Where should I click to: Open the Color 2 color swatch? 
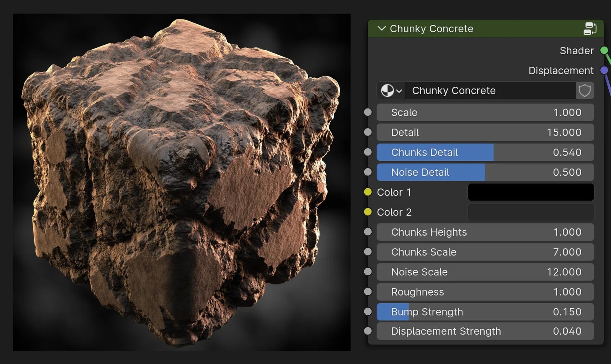[530, 212]
